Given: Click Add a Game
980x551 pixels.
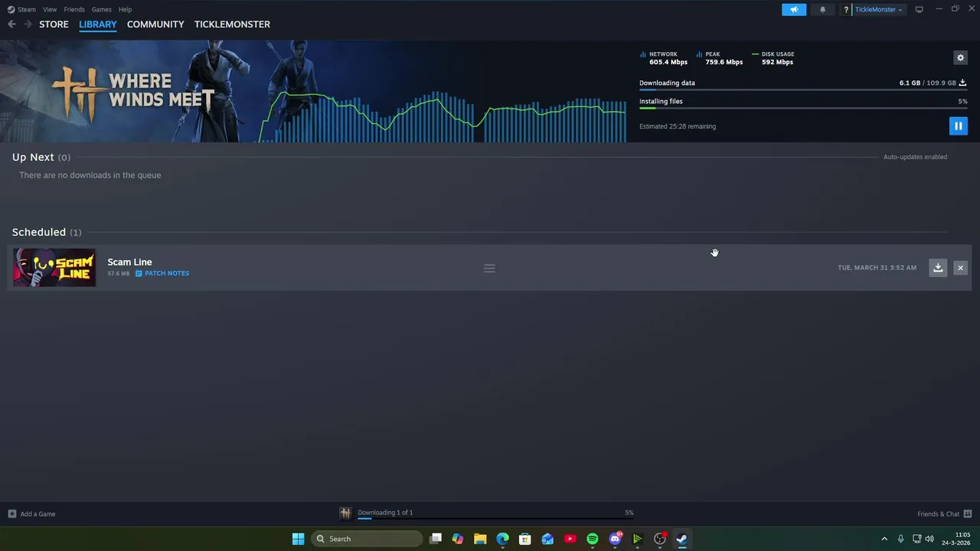Looking at the screenshot, I should (x=31, y=514).
